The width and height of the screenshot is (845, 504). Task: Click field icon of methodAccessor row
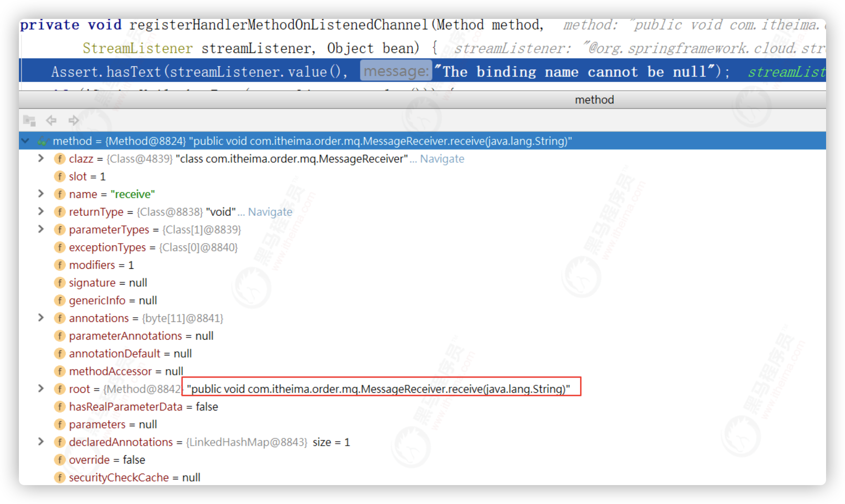click(60, 371)
